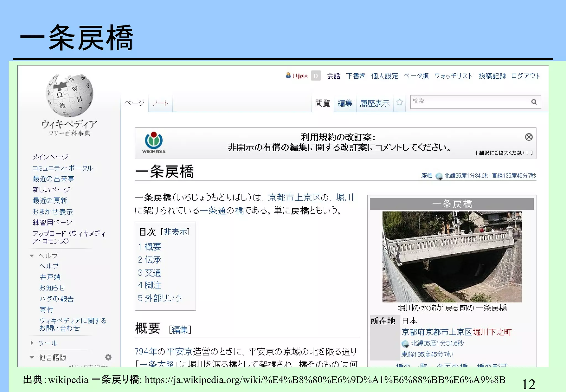This screenshot has width=566, height=392.
Task: Open 最近の出来事 link
Action: click(53, 179)
